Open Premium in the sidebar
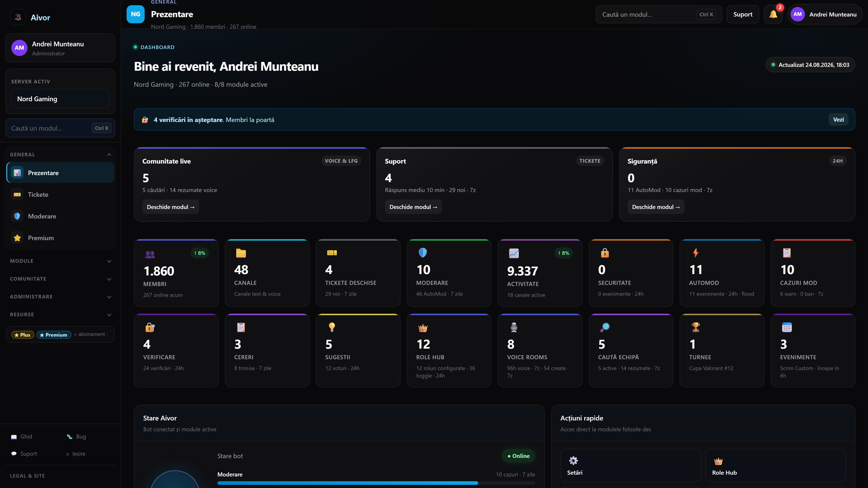This screenshot has height=488, width=868. pyautogui.click(x=60, y=238)
